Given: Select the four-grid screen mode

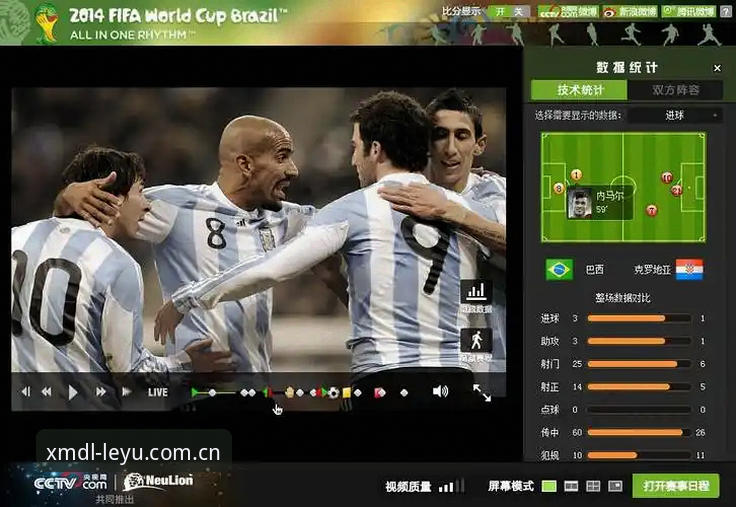Looking at the screenshot, I should [593, 486].
